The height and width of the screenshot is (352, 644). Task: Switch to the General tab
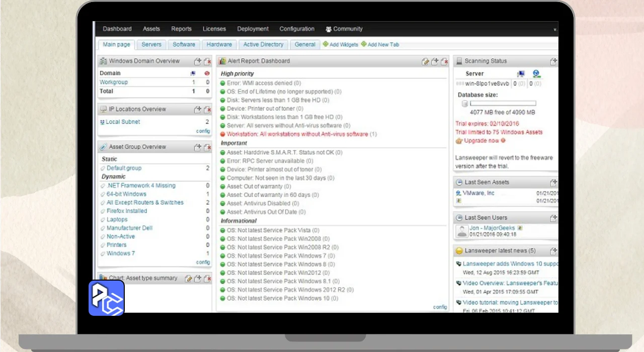coord(305,45)
